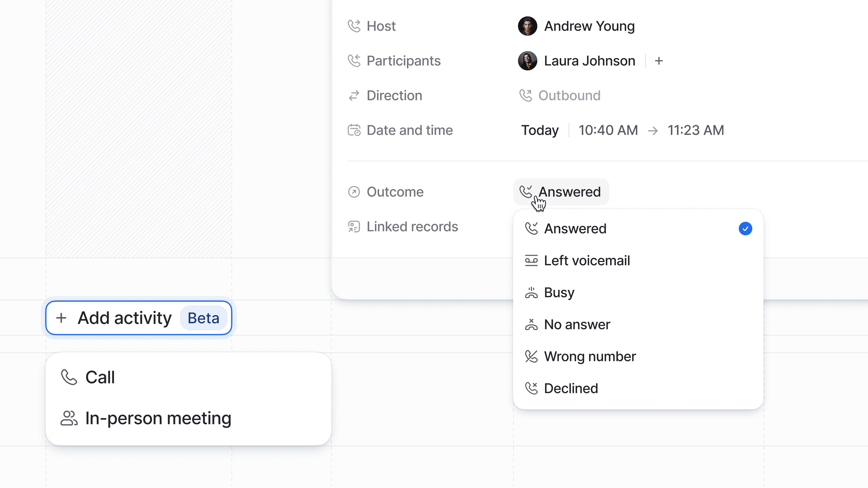This screenshot has width=868, height=488.
Task: Open the Today date picker
Action: tap(540, 130)
